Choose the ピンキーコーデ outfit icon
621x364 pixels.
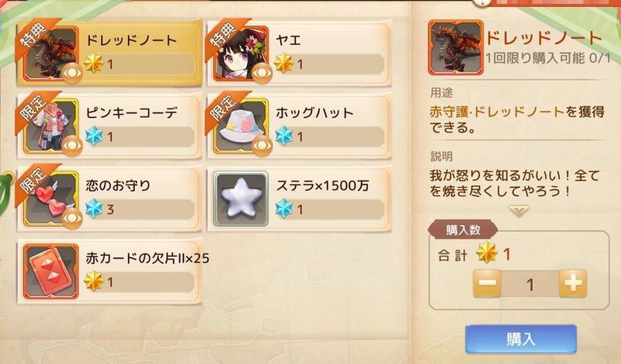(x=50, y=126)
